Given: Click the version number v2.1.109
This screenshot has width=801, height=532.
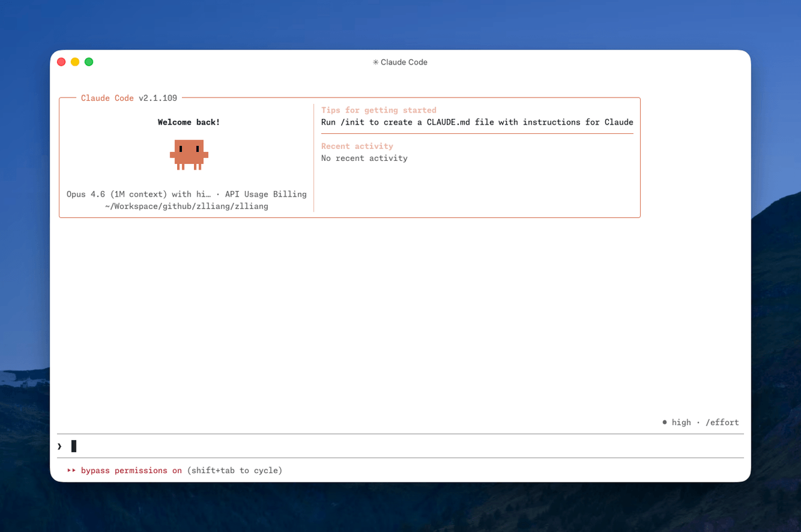Looking at the screenshot, I should [x=158, y=98].
